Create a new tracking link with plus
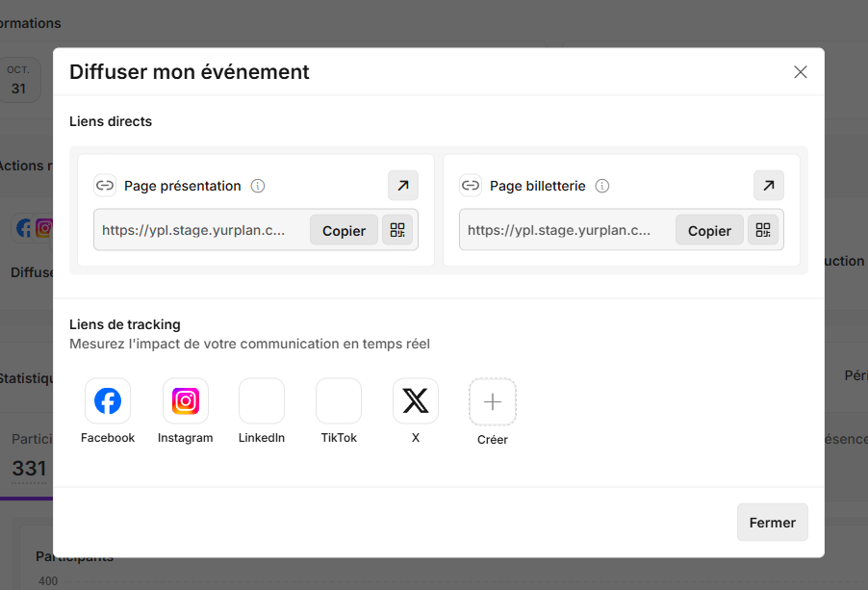Screen dimensions: 868x590 [x=493, y=401]
